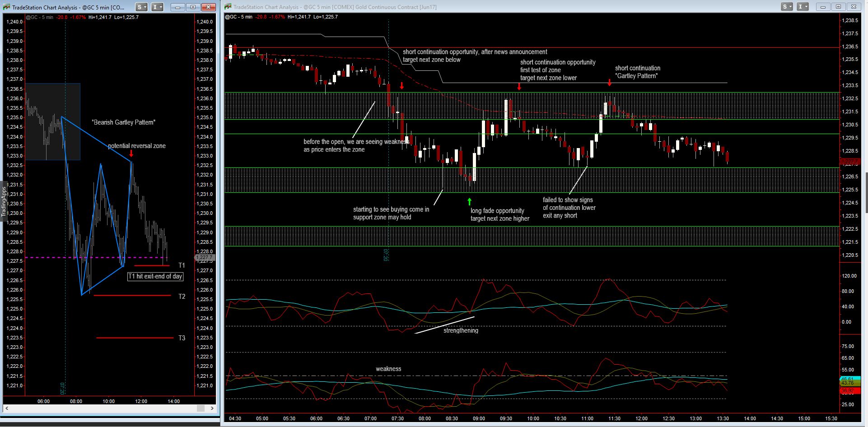
Task: Click the horizontal scrollbar thumb under the Gartley chart
Action: tap(201, 408)
